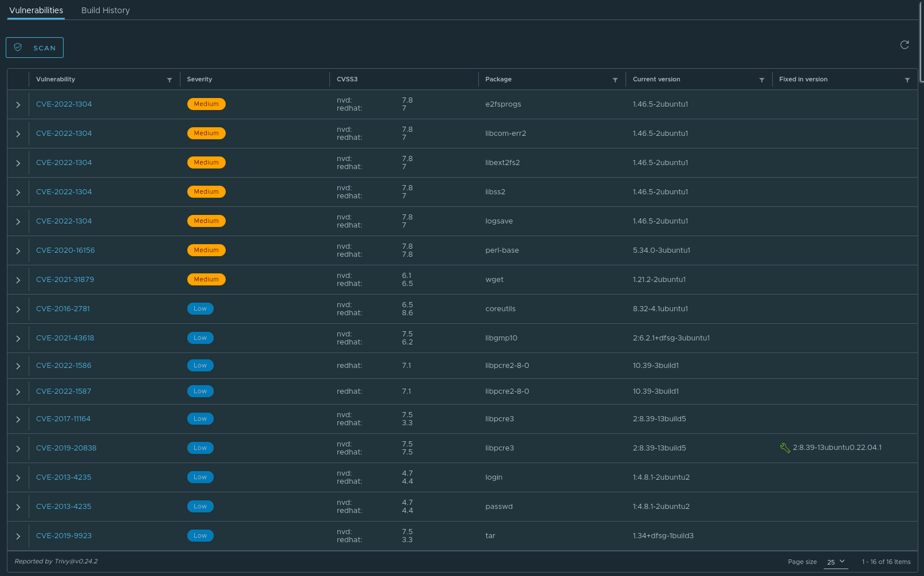
Task: Select the Vulnerabilities tab
Action: coord(36,10)
